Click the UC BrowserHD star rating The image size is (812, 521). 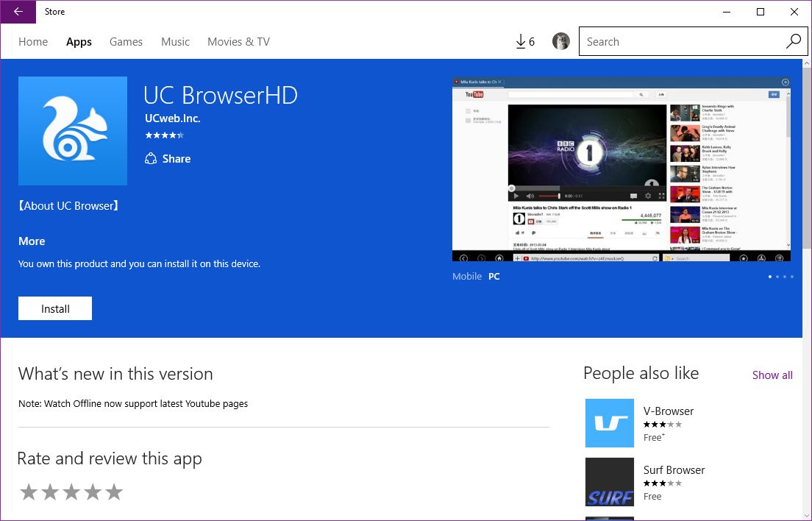pos(164,135)
